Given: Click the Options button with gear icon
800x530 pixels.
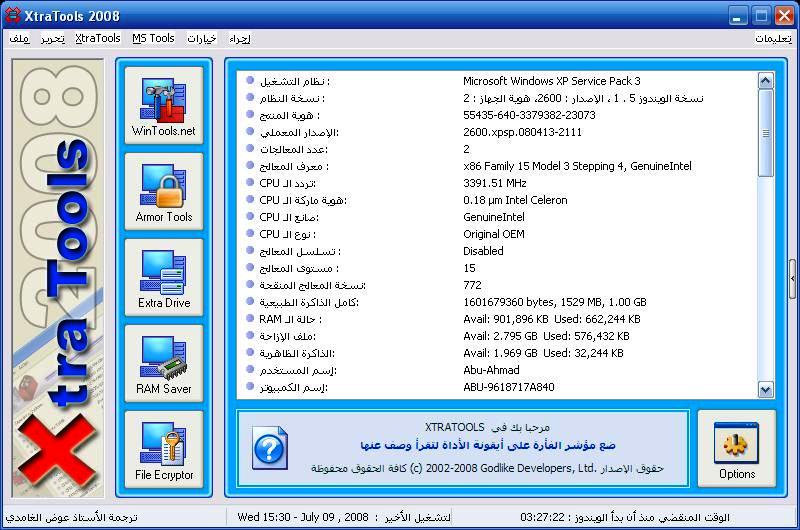Looking at the screenshot, I should [x=737, y=449].
